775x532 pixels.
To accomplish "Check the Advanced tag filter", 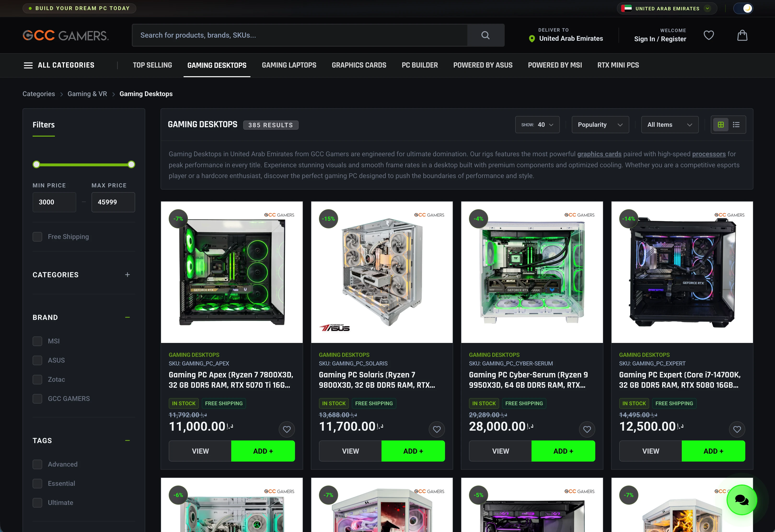I will pos(37,464).
